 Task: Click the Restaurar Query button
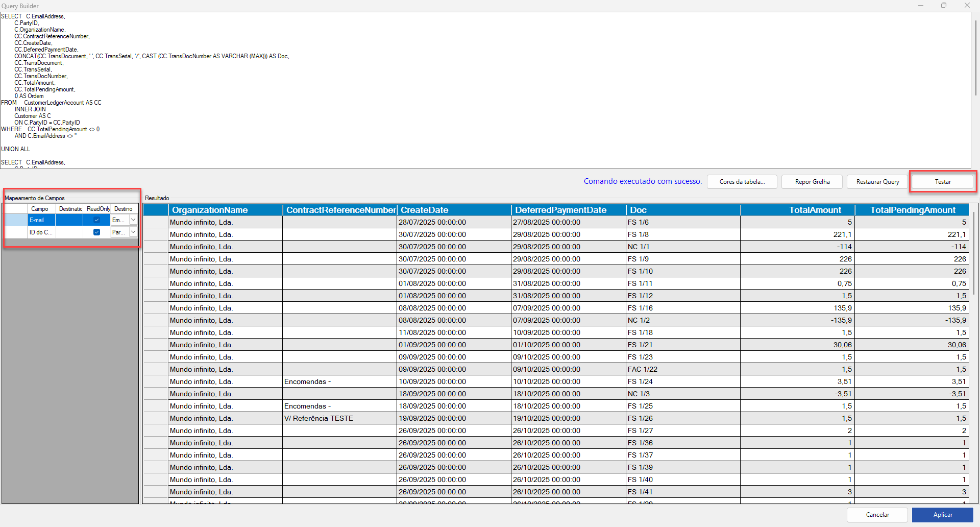[877, 182]
